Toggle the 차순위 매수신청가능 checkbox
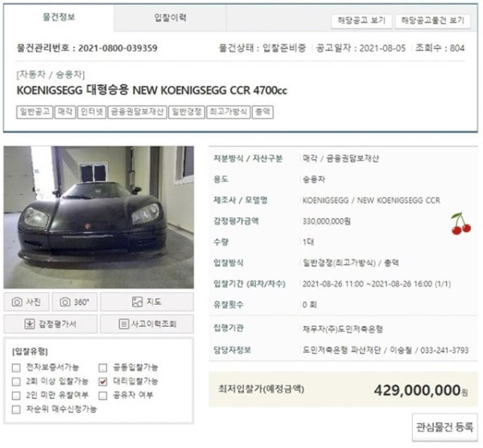Image resolution: width=483 pixels, height=448 pixels. (16, 409)
